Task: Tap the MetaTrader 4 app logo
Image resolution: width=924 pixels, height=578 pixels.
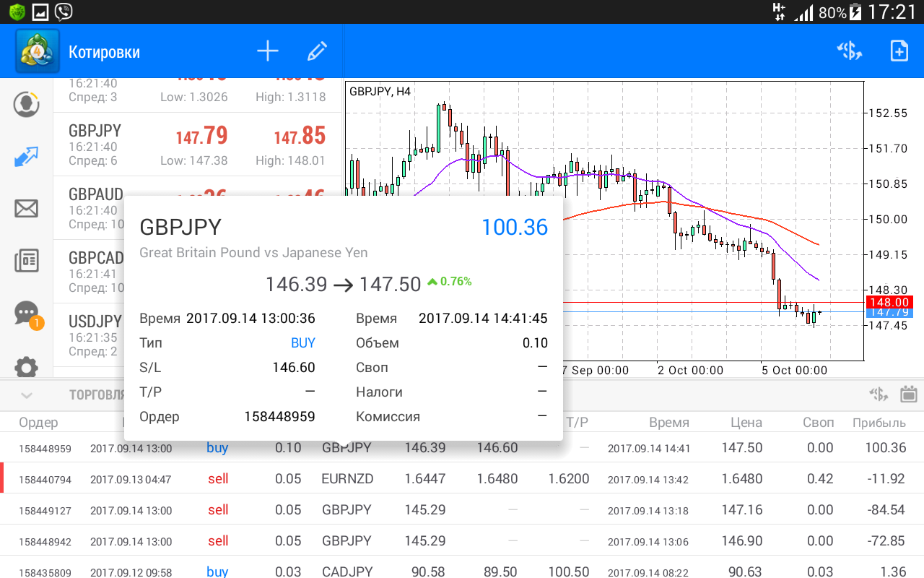Action: pyautogui.click(x=37, y=51)
